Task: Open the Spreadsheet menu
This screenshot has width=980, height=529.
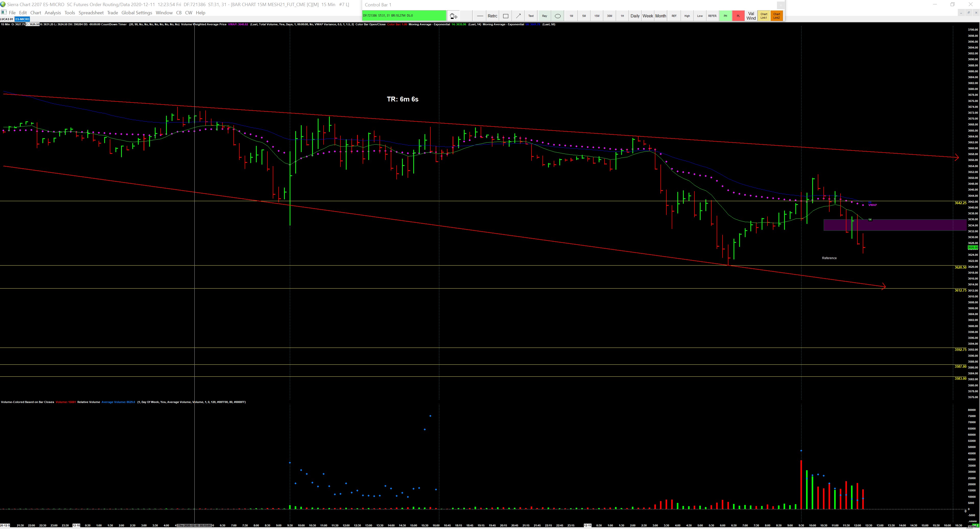Action: (91, 13)
